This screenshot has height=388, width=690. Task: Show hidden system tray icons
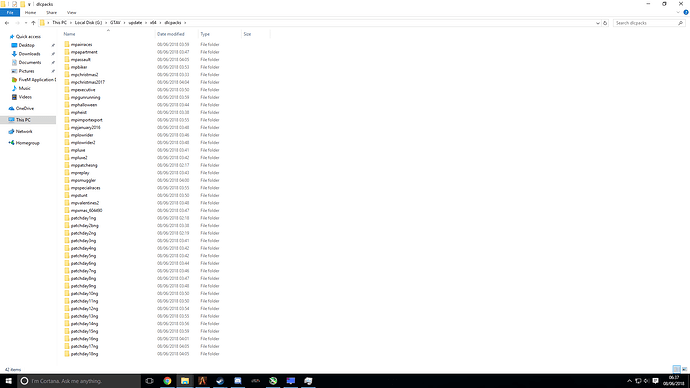(x=629, y=381)
